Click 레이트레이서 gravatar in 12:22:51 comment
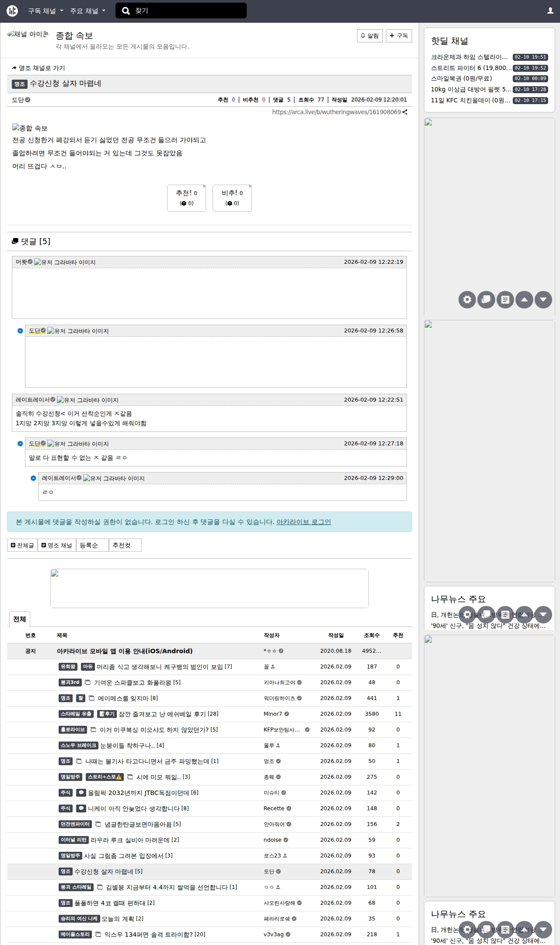Screen dimensions: 560x945 pyautogui.click(x=87, y=400)
